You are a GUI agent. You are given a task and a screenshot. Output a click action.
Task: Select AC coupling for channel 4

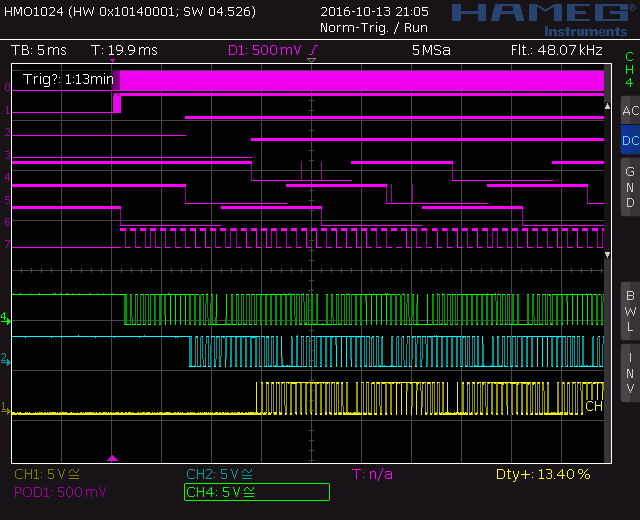(x=629, y=110)
